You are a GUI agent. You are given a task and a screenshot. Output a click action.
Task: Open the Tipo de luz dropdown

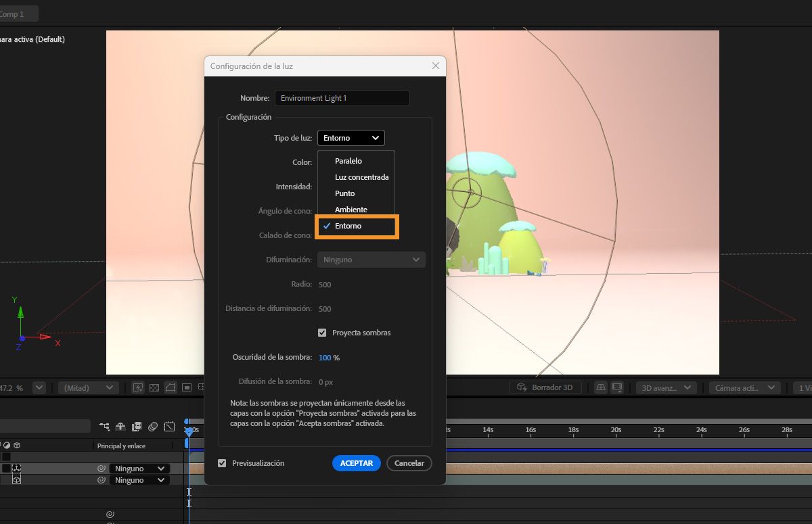[351, 138]
